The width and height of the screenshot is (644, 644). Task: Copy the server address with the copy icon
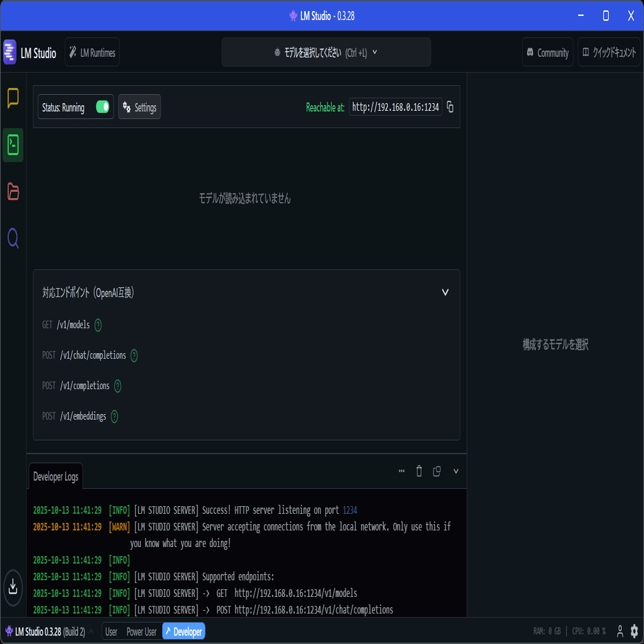(450, 107)
